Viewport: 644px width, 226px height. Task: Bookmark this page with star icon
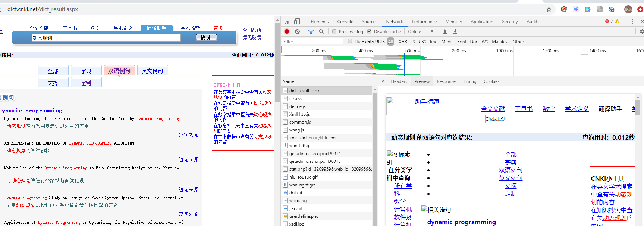click(x=549, y=9)
